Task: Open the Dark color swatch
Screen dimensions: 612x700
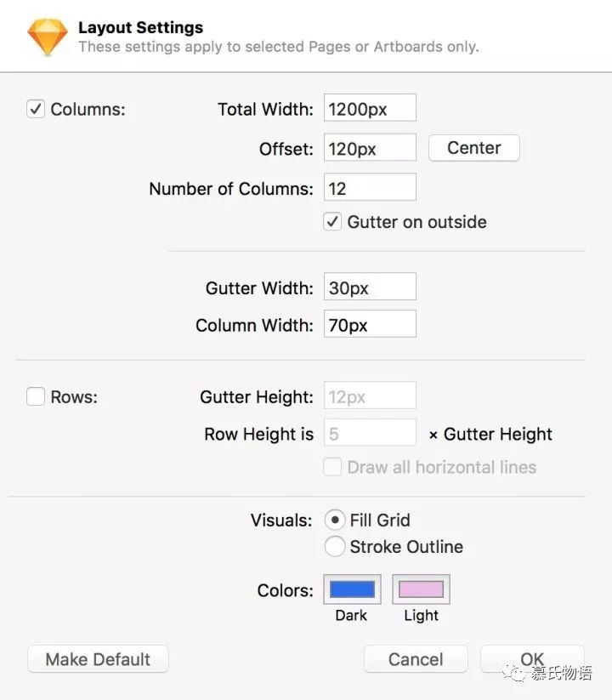Action: (x=352, y=589)
